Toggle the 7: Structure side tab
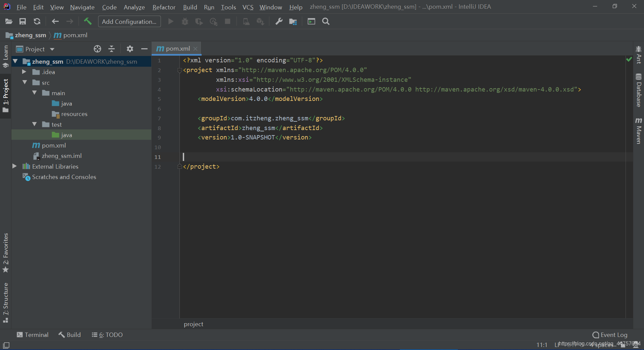The height and width of the screenshot is (350, 644). [5, 303]
